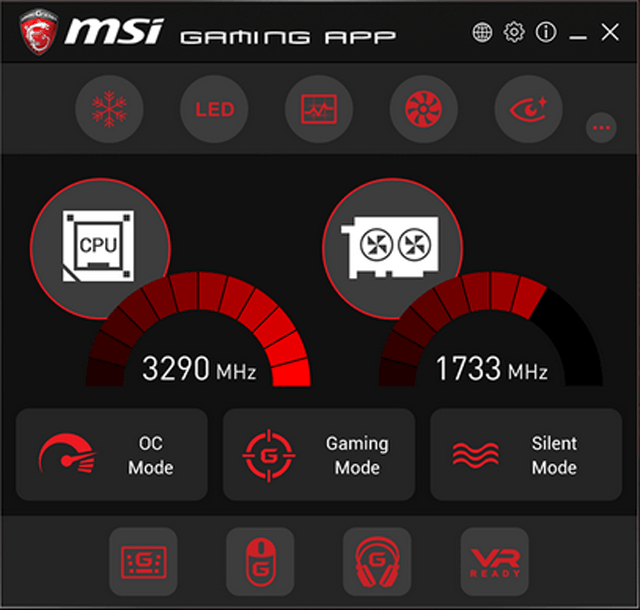Click the globe language icon
640x610 pixels.
point(482,32)
